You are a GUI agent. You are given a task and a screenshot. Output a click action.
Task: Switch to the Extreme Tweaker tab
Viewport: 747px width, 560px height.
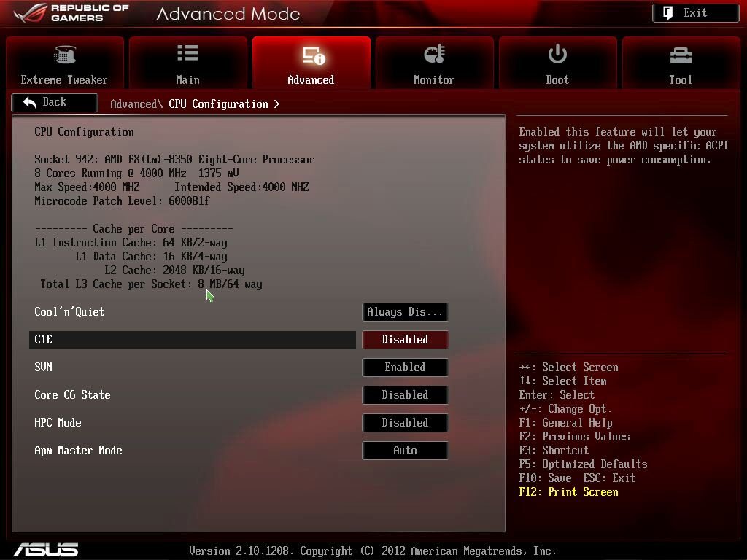coord(65,63)
